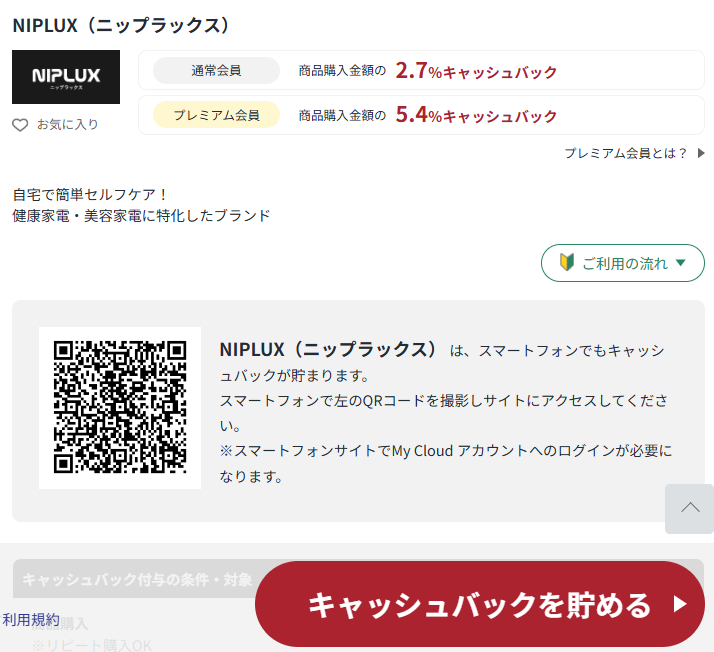The image size is (714, 652).
Task: Click the ご利用の流れ button label
Action: (x=624, y=263)
